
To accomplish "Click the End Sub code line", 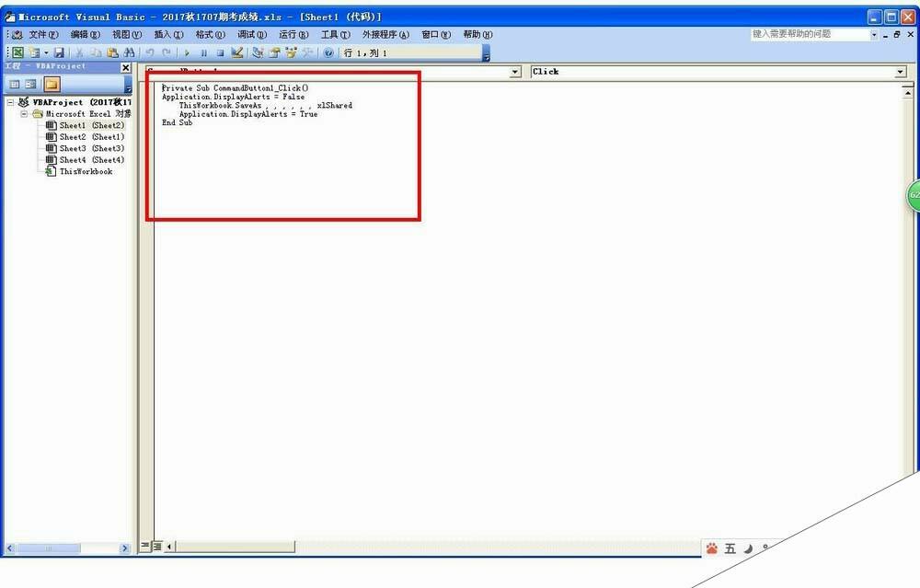I will point(178,122).
